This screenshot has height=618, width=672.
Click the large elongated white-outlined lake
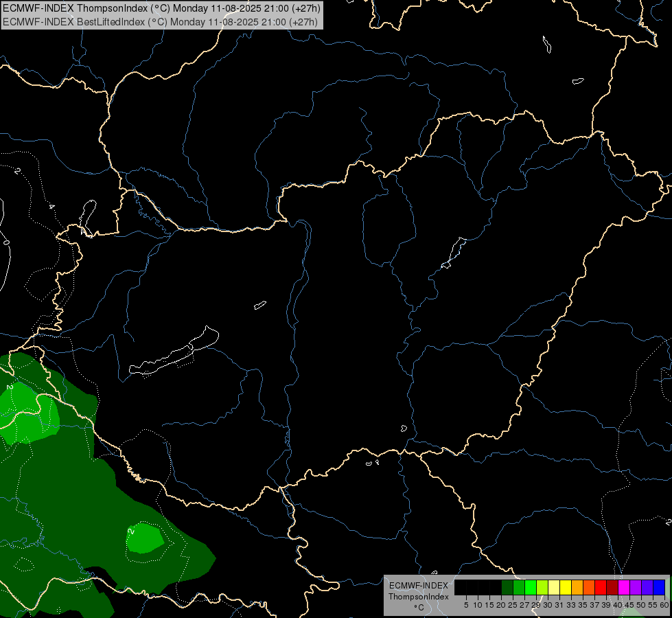click(x=174, y=352)
